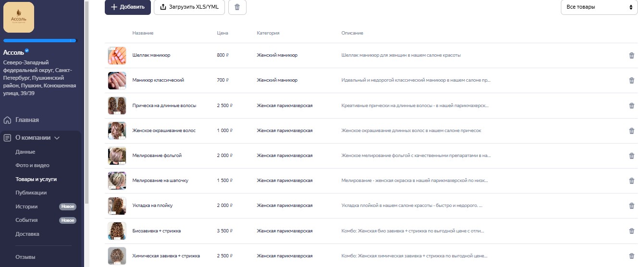This screenshot has width=644, height=267.
Task: Click the blue verified badge next to Ассоль
Action: [27, 51]
